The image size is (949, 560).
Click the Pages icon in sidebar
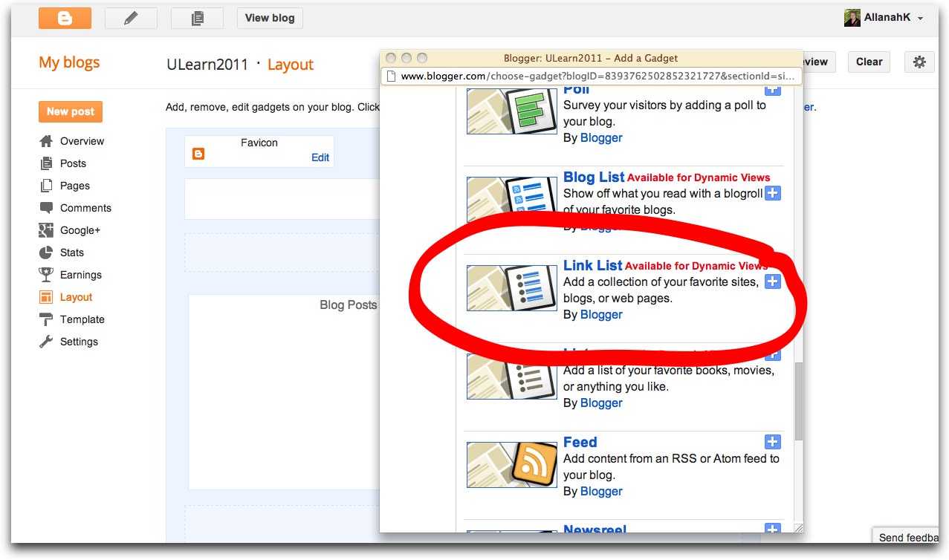pos(46,186)
